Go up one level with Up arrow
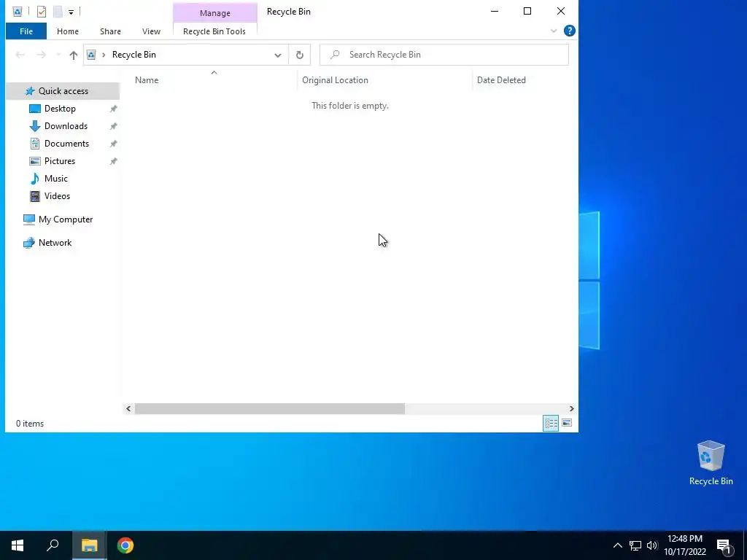This screenshot has height=560, width=747. click(74, 55)
